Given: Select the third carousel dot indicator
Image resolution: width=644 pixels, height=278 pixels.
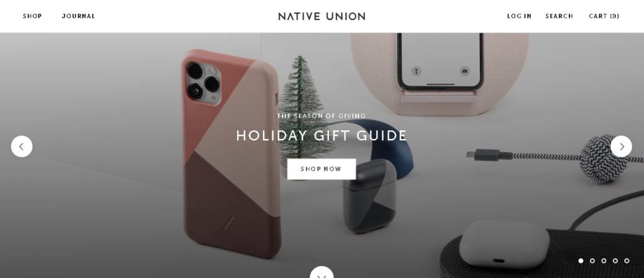Looking at the screenshot, I should (604, 261).
